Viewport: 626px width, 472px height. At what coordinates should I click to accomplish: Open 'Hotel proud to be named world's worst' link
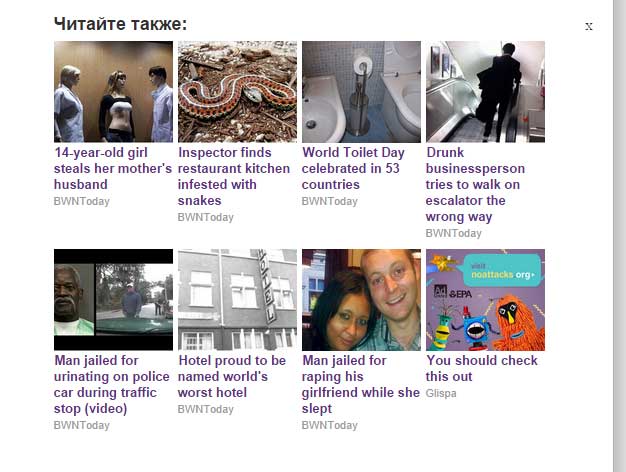pos(232,377)
